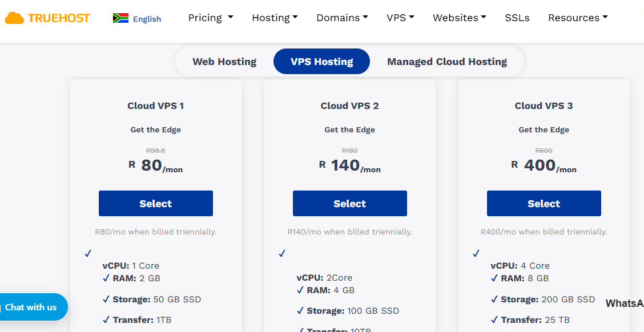
Task: Click the R 400/mon price
Action: [x=544, y=165]
